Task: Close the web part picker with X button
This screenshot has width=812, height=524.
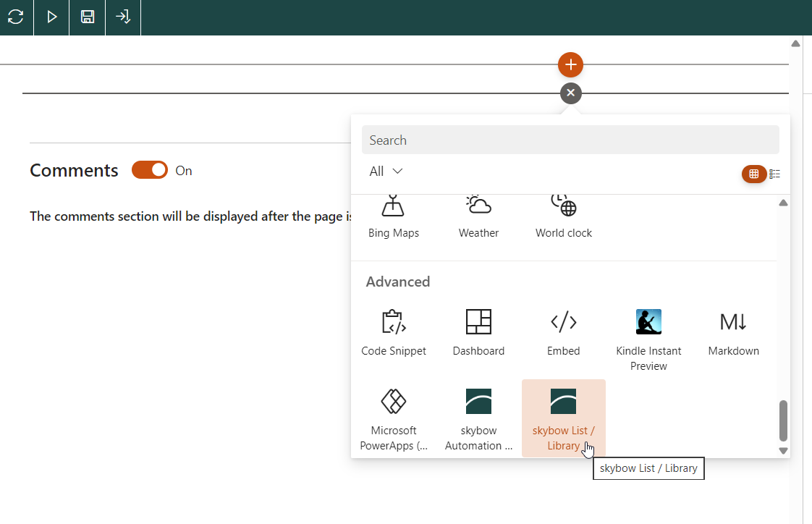Action: (x=570, y=93)
